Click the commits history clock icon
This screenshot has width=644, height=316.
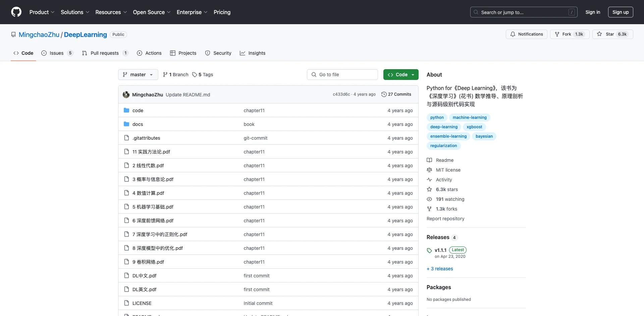coord(384,94)
